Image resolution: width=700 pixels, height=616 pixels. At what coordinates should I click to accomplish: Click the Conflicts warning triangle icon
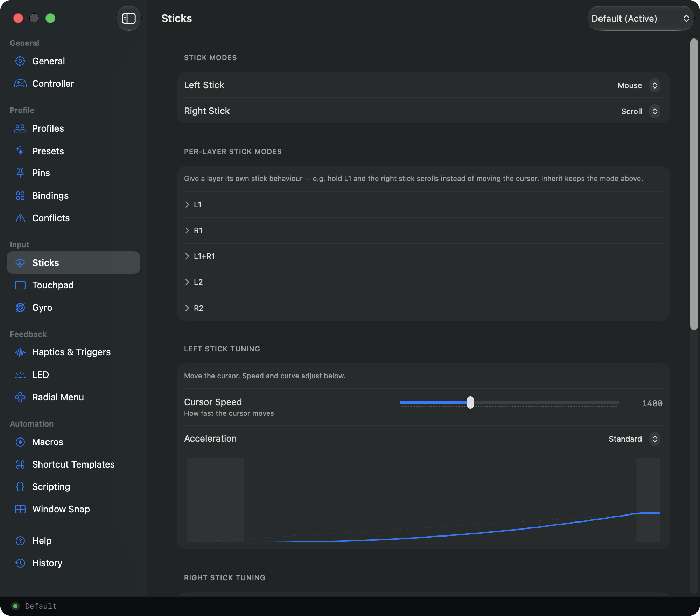pos(20,218)
